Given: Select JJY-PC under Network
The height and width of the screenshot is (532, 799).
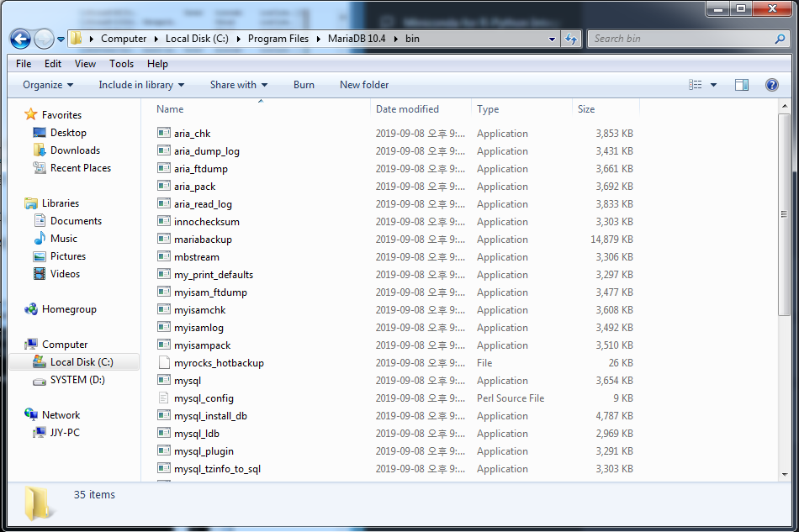Looking at the screenshot, I should [x=65, y=433].
